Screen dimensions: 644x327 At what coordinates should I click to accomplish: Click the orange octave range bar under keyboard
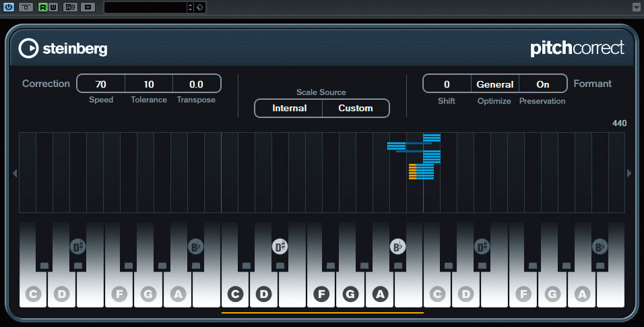323,313
